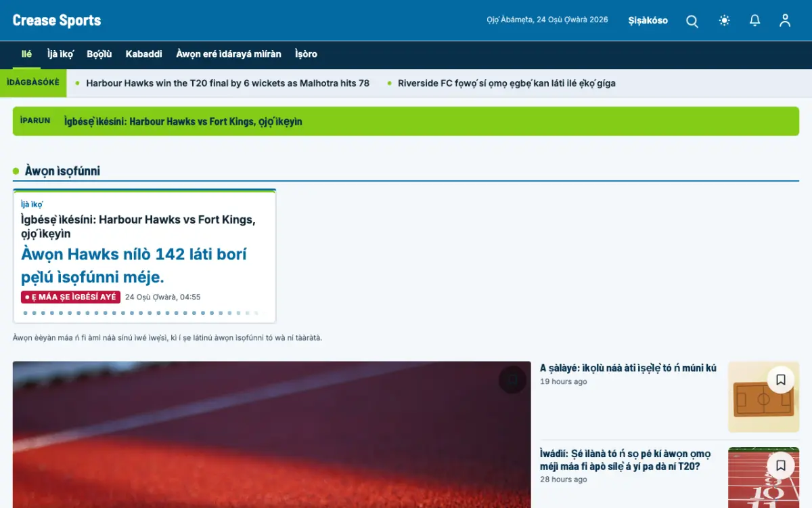Open the Ìjà ìkọ̀ category tag on live card
Screen dimensions: 812x508
click(32, 204)
